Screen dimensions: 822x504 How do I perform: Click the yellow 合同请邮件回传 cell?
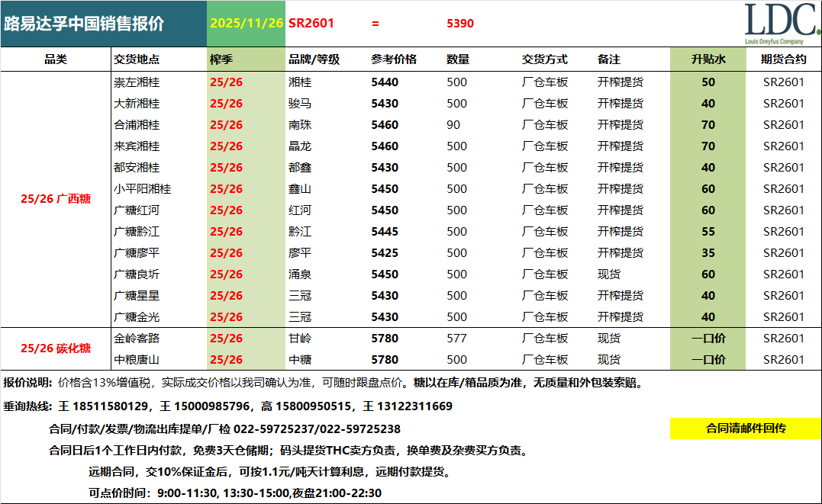(745, 429)
